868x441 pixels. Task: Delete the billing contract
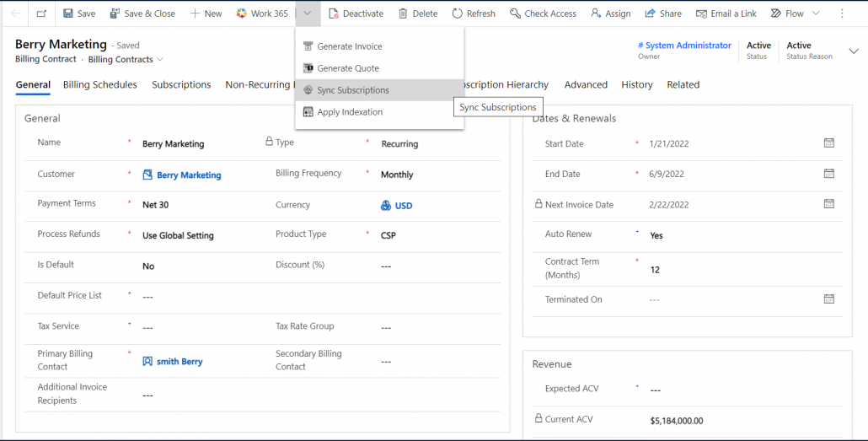click(x=418, y=13)
